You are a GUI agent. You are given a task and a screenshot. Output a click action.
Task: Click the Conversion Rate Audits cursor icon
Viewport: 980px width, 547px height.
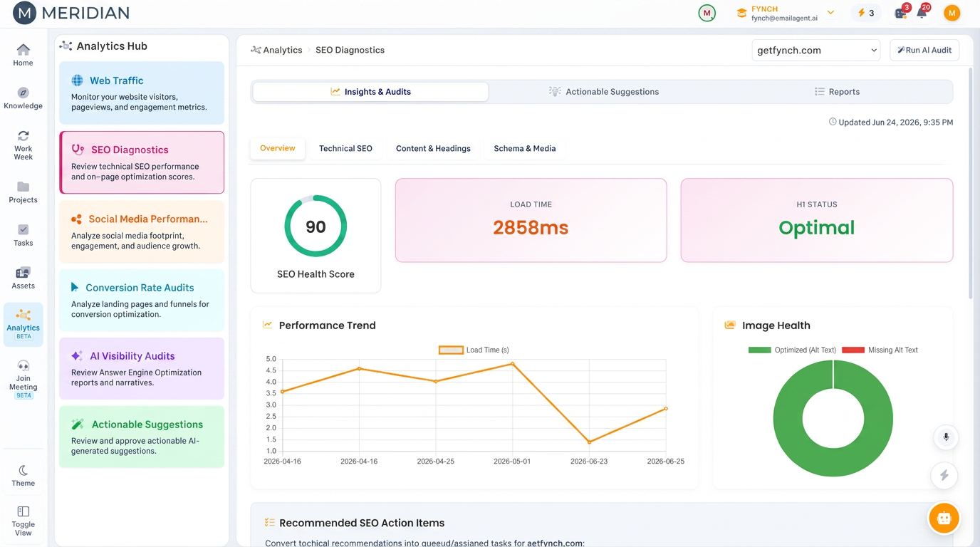75,287
